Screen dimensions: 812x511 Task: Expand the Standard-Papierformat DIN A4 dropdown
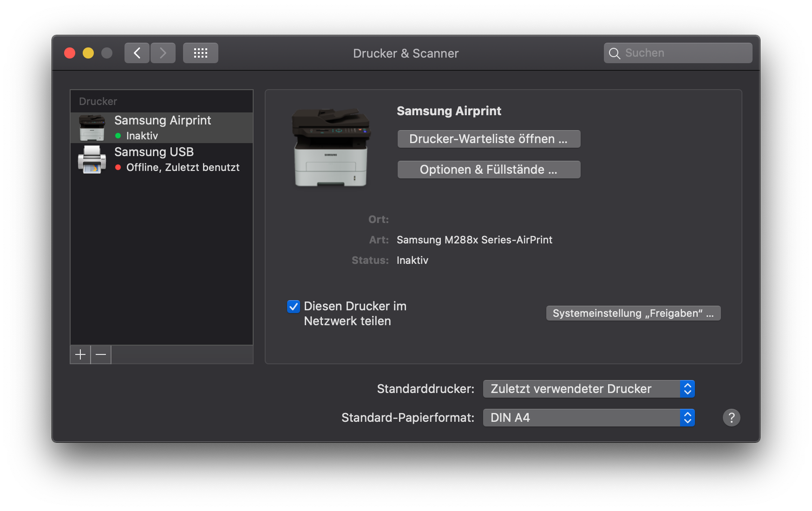click(x=589, y=418)
